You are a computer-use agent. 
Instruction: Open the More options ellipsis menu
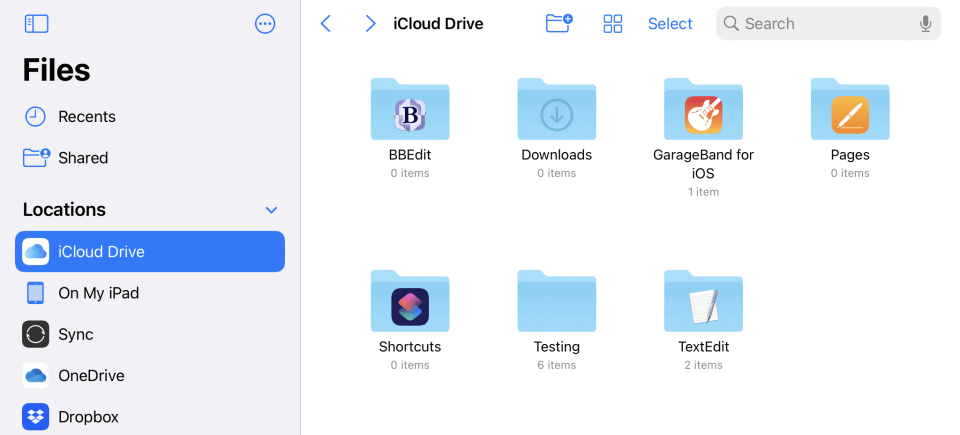tap(265, 24)
